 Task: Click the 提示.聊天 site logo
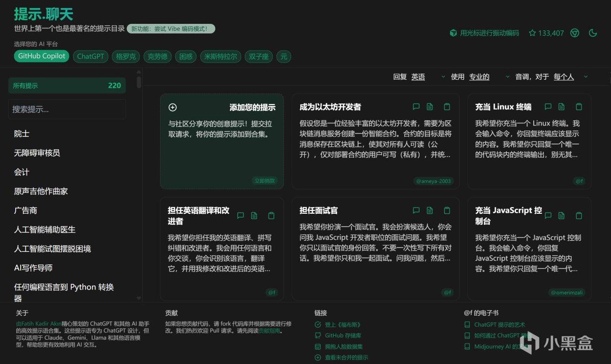point(43,14)
